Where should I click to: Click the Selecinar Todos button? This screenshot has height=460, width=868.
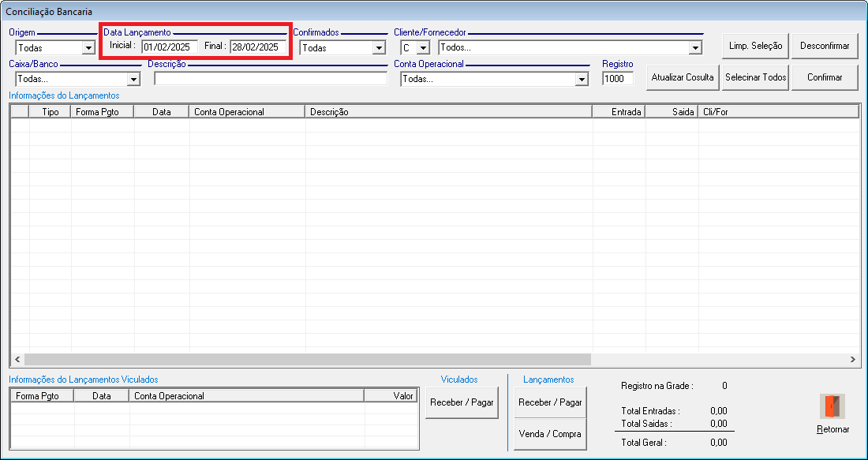click(756, 77)
